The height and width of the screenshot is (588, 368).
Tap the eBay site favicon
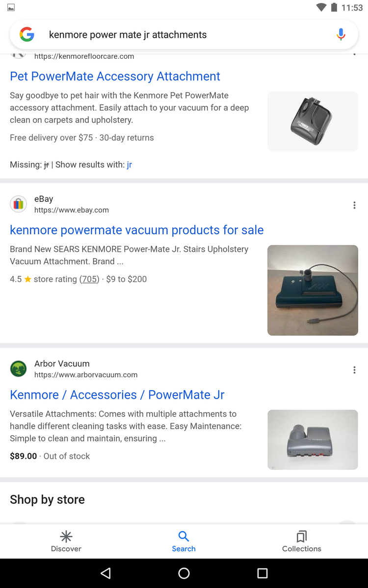(x=19, y=204)
